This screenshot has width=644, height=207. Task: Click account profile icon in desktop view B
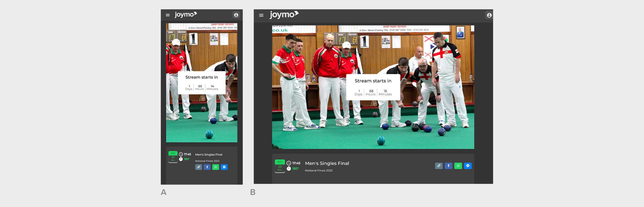point(489,15)
